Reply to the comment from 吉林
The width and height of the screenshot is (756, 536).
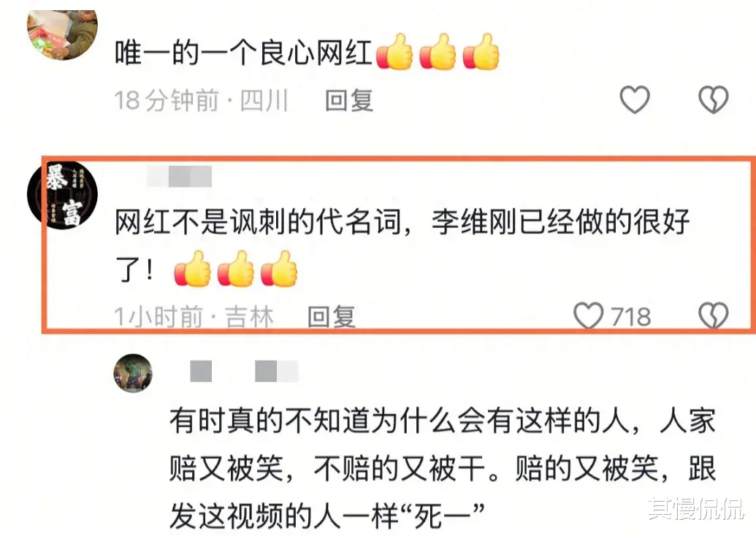point(332,317)
